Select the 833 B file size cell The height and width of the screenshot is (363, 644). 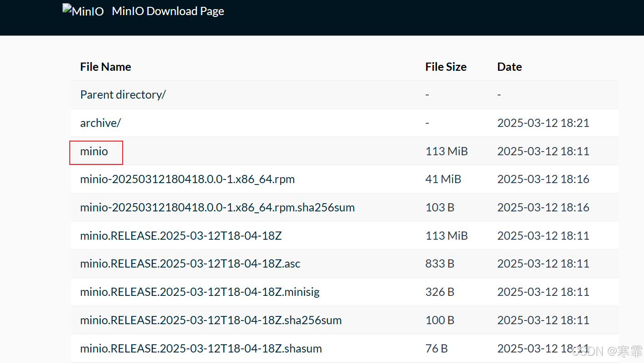click(440, 263)
